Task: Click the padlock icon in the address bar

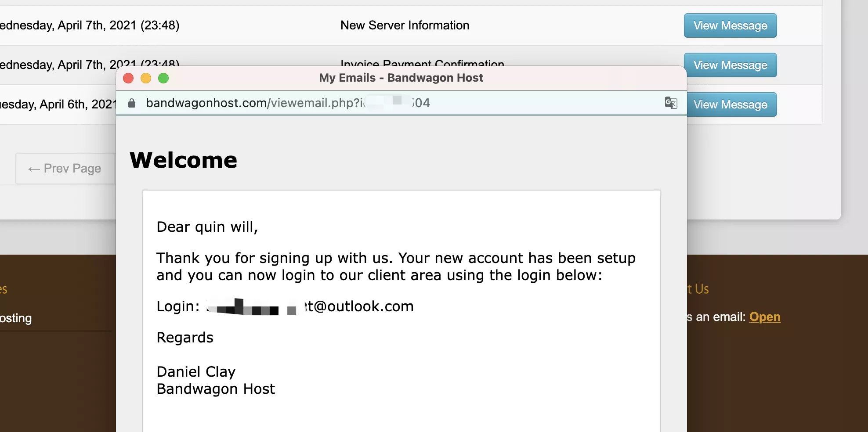Action: click(x=131, y=103)
